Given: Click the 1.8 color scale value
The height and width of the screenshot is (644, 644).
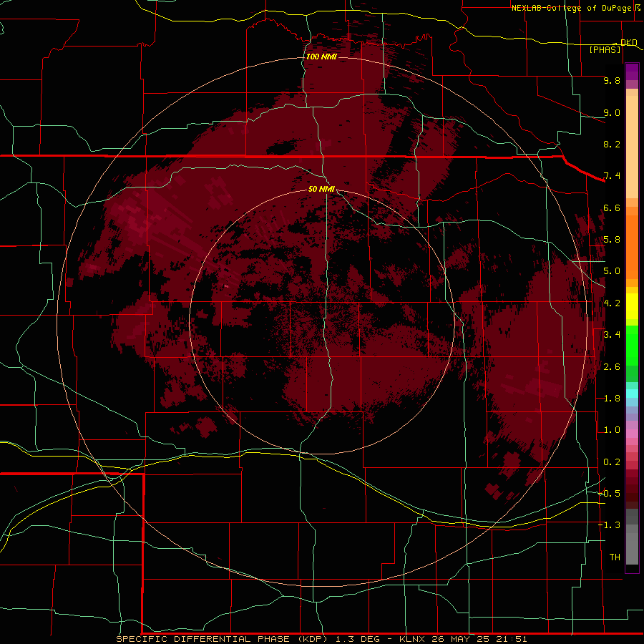Looking at the screenshot, I should [x=612, y=399].
